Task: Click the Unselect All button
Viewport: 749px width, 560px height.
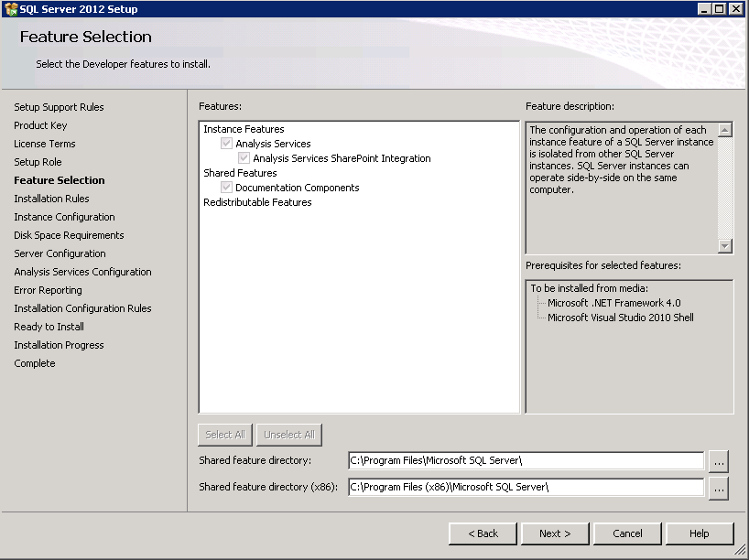Action: (x=289, y=435)
